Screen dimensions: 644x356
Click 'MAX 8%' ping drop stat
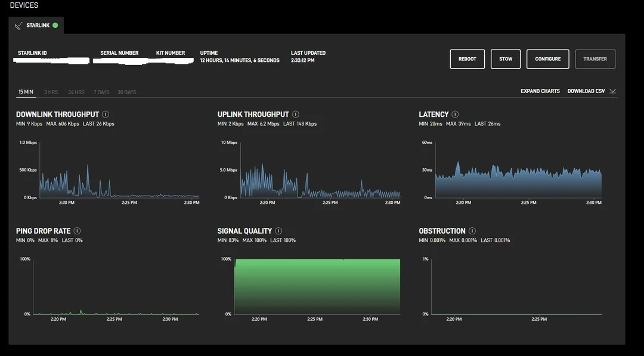click(x=48, y=241)
